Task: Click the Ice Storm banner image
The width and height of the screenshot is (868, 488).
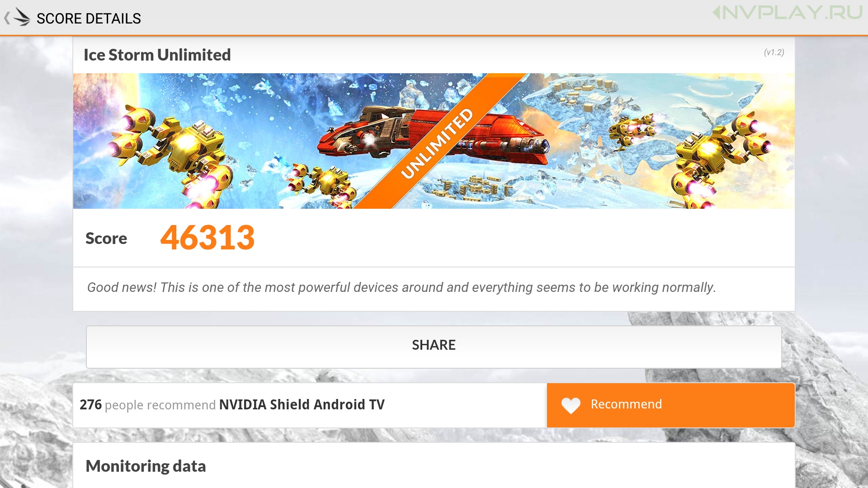Action: pyautogui.click(x=434, y=141)
